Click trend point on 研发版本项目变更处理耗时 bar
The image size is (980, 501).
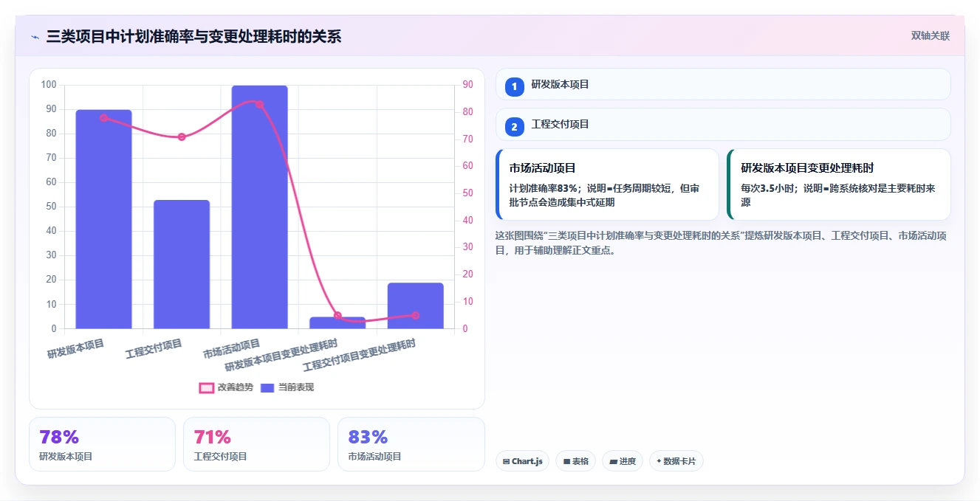[x=337, y=315]
